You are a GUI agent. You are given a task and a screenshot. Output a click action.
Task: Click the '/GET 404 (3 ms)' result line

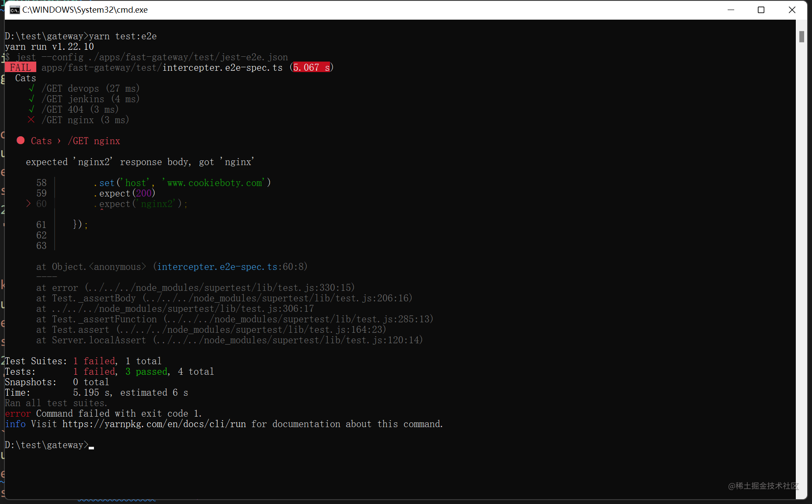(x=80, y=109)
